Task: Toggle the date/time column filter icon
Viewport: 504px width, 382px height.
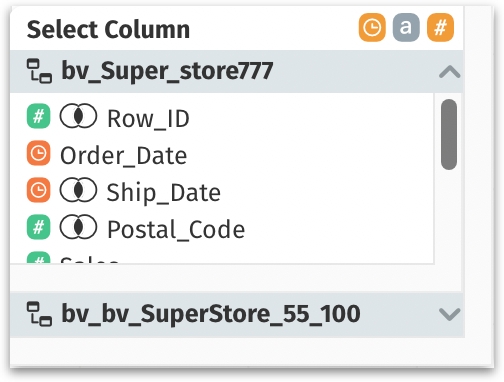Action: (372, 28)
